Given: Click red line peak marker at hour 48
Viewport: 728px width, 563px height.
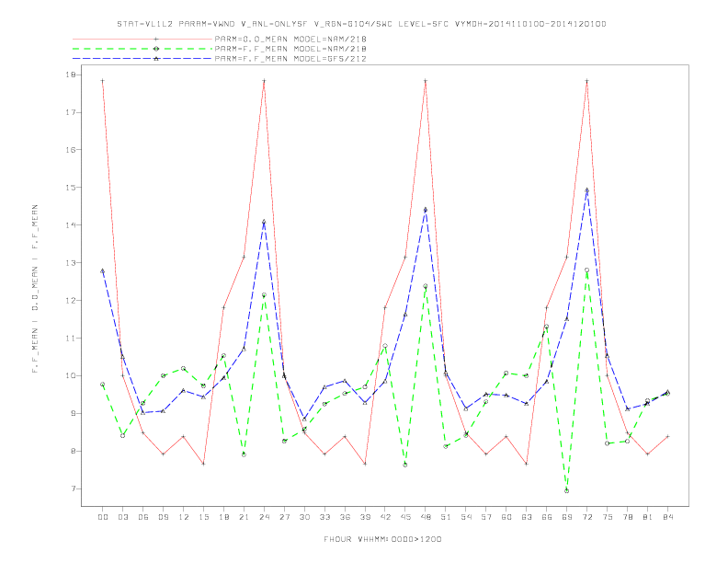Looking at the screenshot, I should [426, 81].
